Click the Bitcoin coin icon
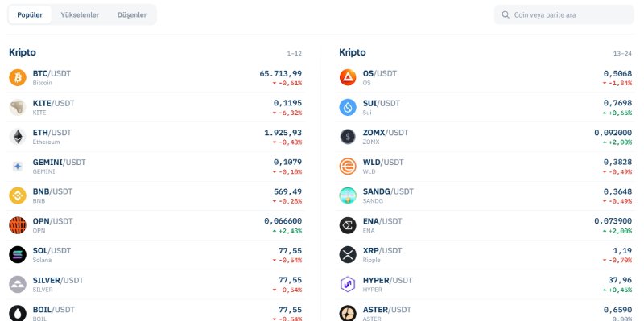Image resolution: width=644 pixels, height=321 pixels. tap(18, 77)
